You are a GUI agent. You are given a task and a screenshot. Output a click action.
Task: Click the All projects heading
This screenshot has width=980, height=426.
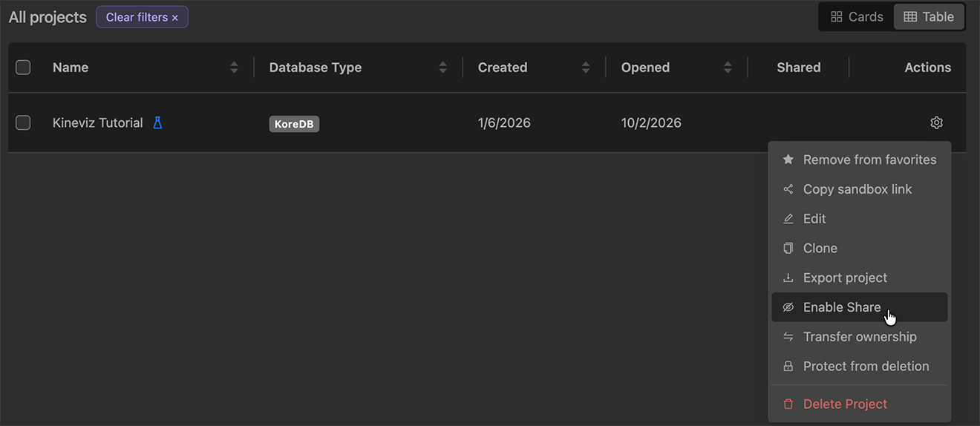click(x=48, y=17)
